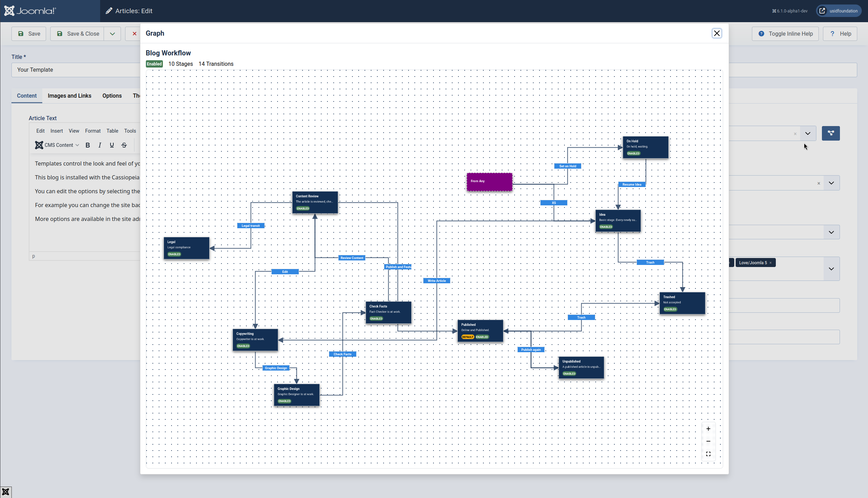Click the Joomla logo
The width and height of the screenshot is (868, 498).
(x=30, y=10)
